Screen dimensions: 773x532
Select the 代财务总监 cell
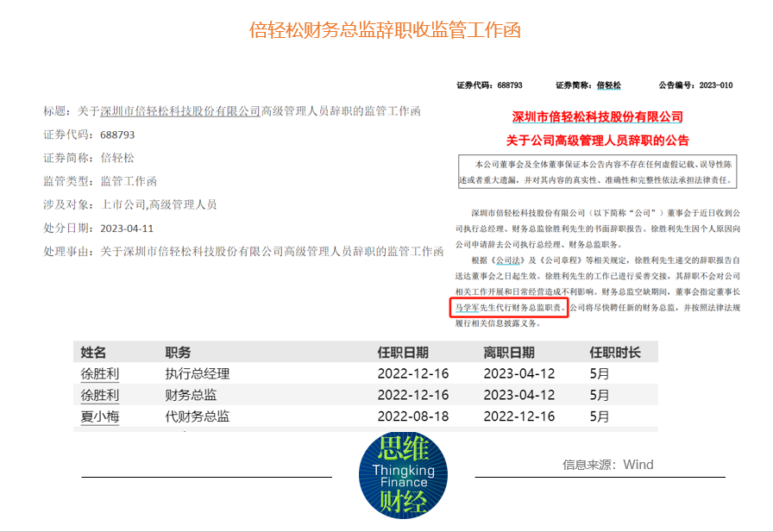coord(198,416)
